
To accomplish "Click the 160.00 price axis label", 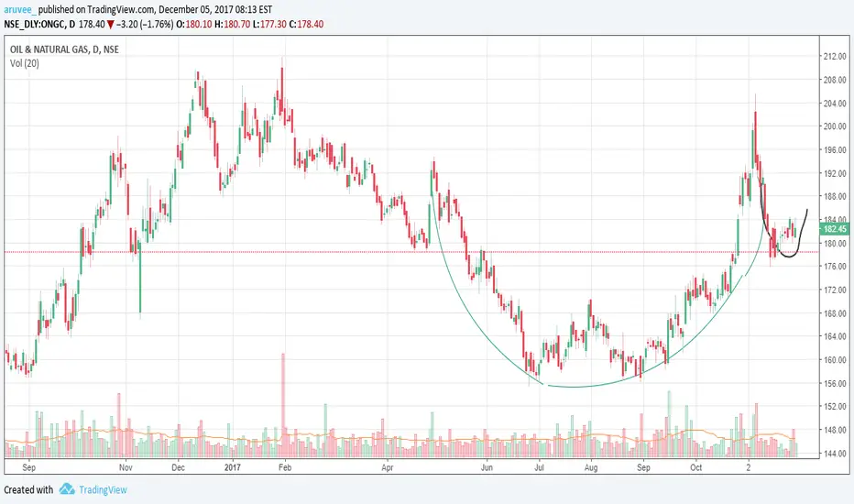I will point(835,359).
